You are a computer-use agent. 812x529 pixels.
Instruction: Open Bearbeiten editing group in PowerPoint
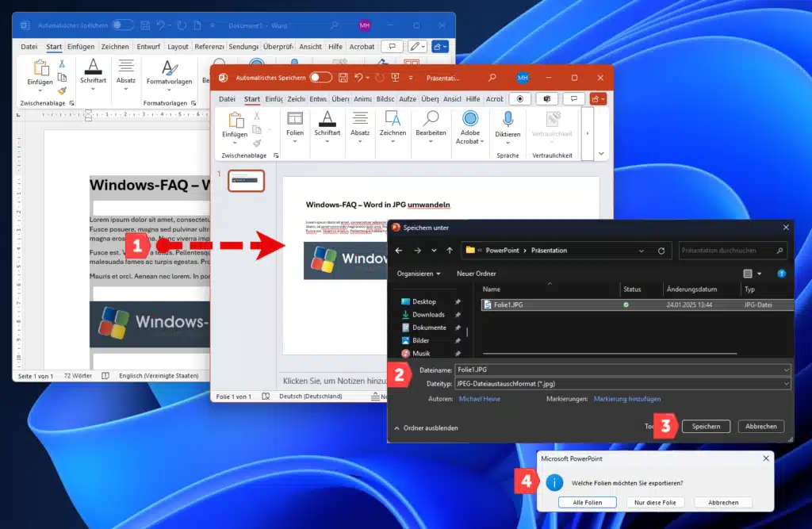pos(431,126)
